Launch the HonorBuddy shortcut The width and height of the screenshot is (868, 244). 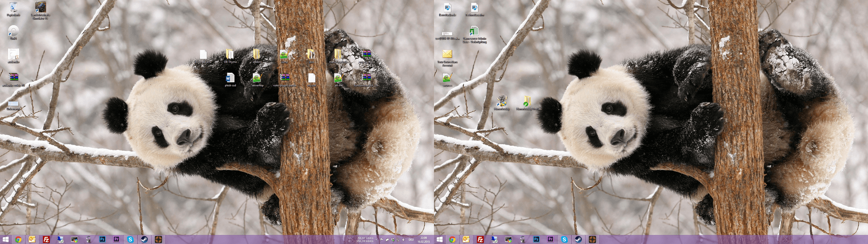tap(501, 103)
